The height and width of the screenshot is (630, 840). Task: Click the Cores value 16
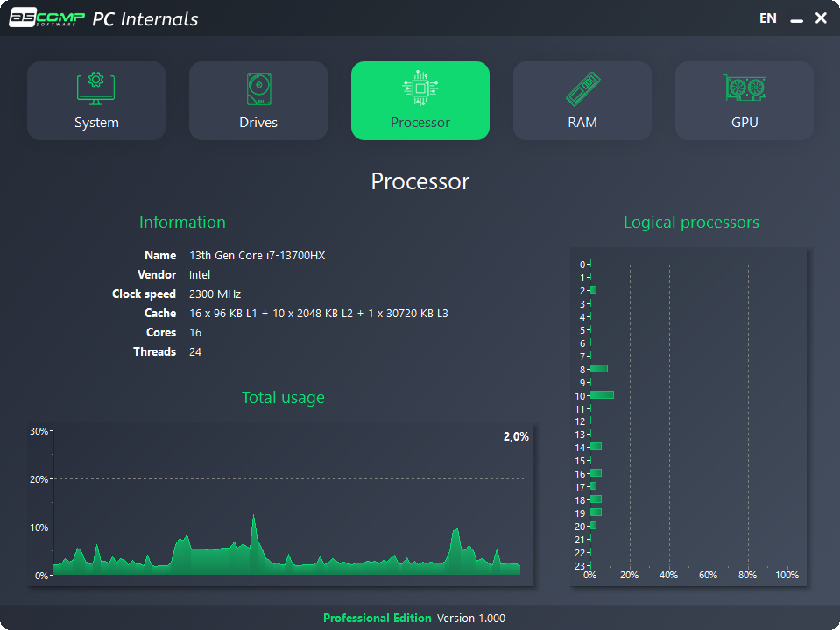pyautogui.click(x=195, y=333)
